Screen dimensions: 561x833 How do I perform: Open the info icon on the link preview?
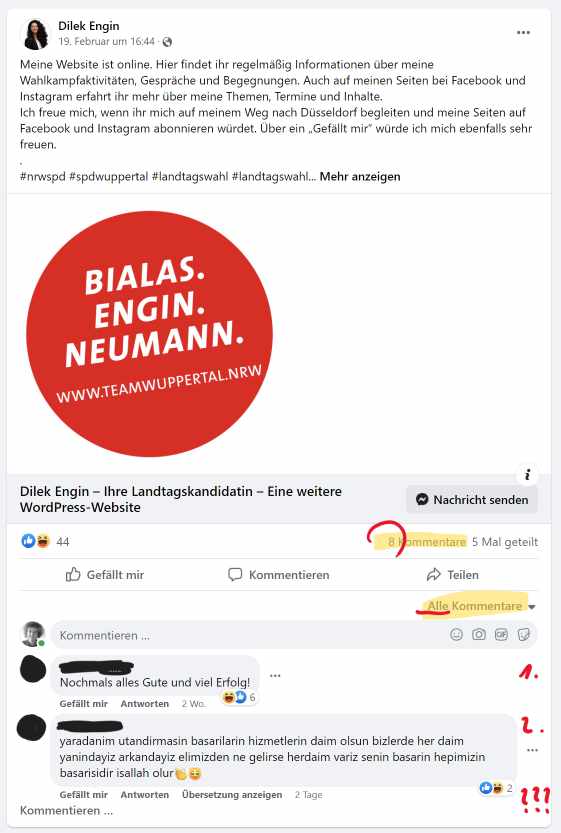pos(527,474)
